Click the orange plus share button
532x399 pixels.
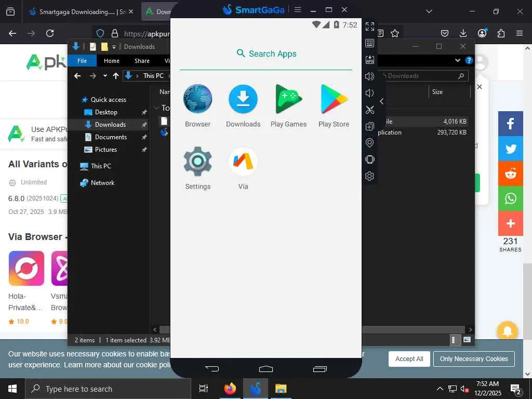point(510,223)
